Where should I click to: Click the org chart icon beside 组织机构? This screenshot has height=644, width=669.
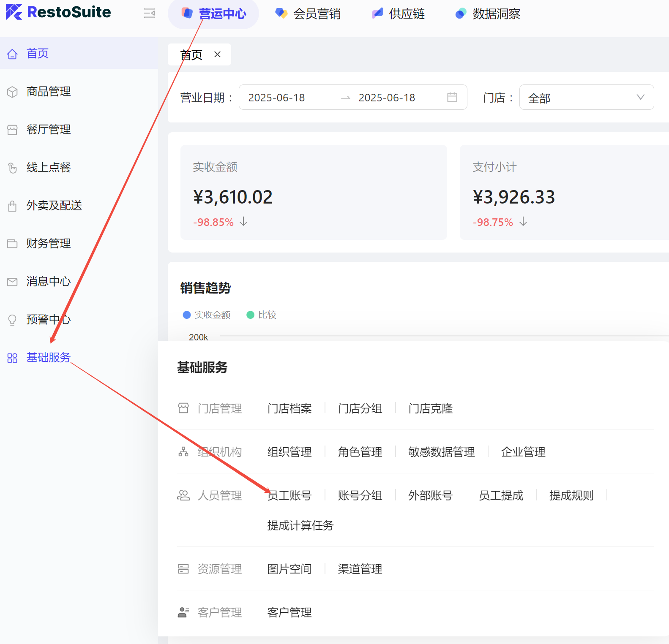point(183,451)
